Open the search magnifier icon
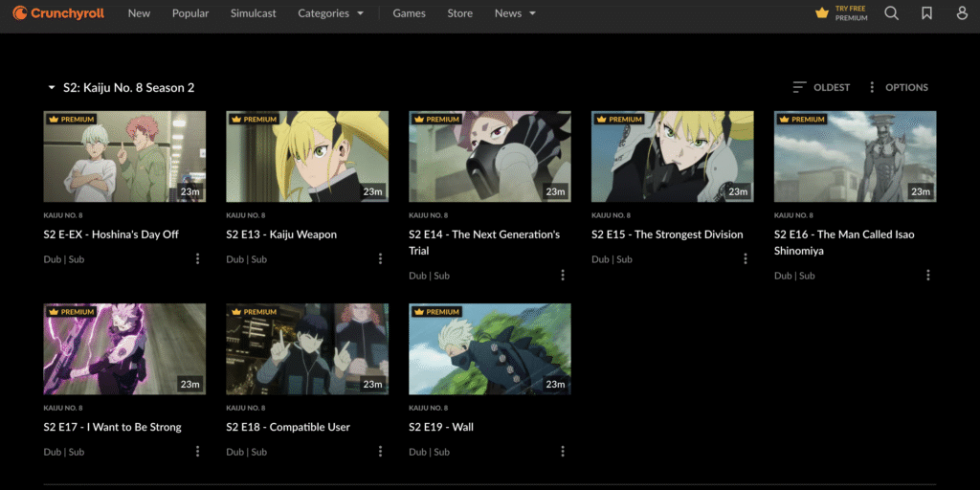 coord(892,13)
